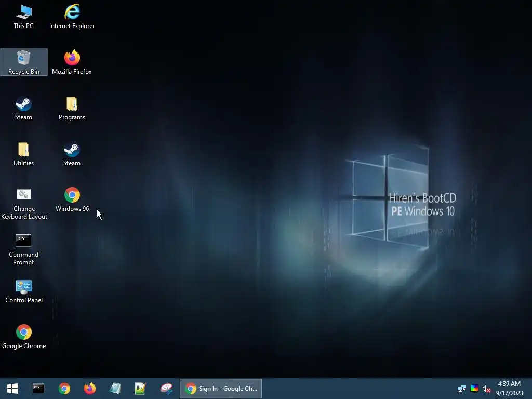
Task: Select the Steam icon right of Utilities folder
Action: tap(72, 154)
